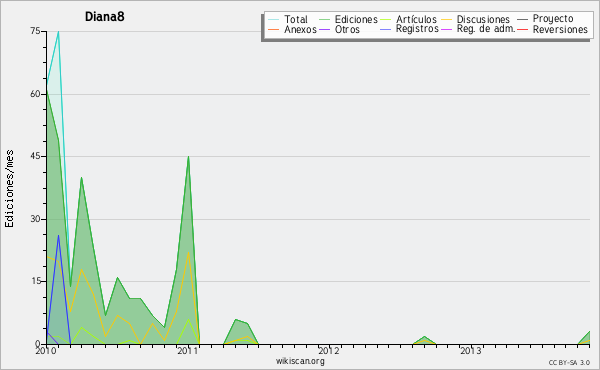Select the Ediciones legend entry

coord(356,19)
